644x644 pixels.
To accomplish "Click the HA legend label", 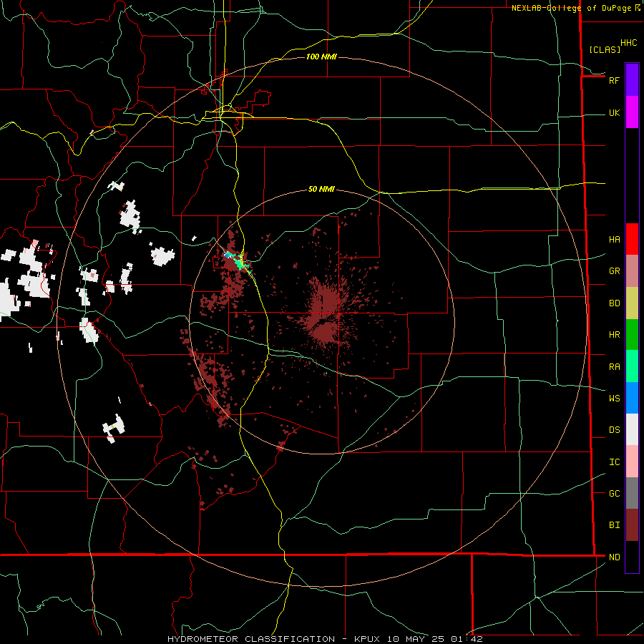I will 614,240.
